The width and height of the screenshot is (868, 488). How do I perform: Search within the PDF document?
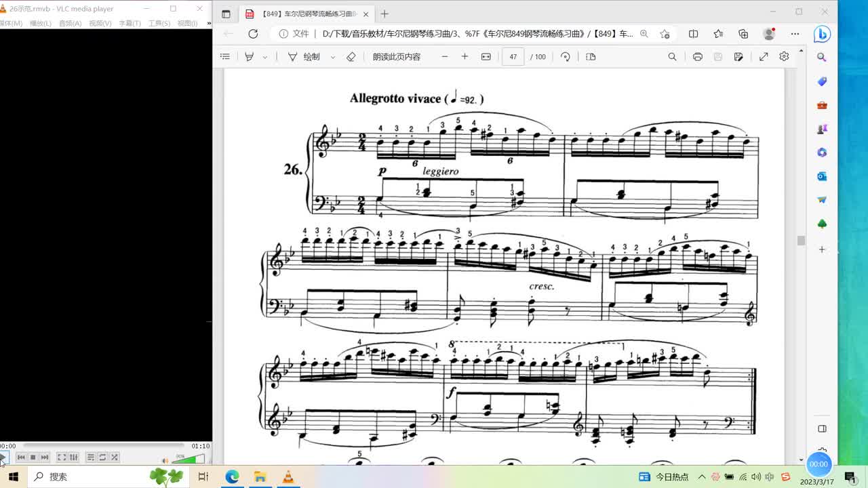pyautogui.click(x=672, y=57)
